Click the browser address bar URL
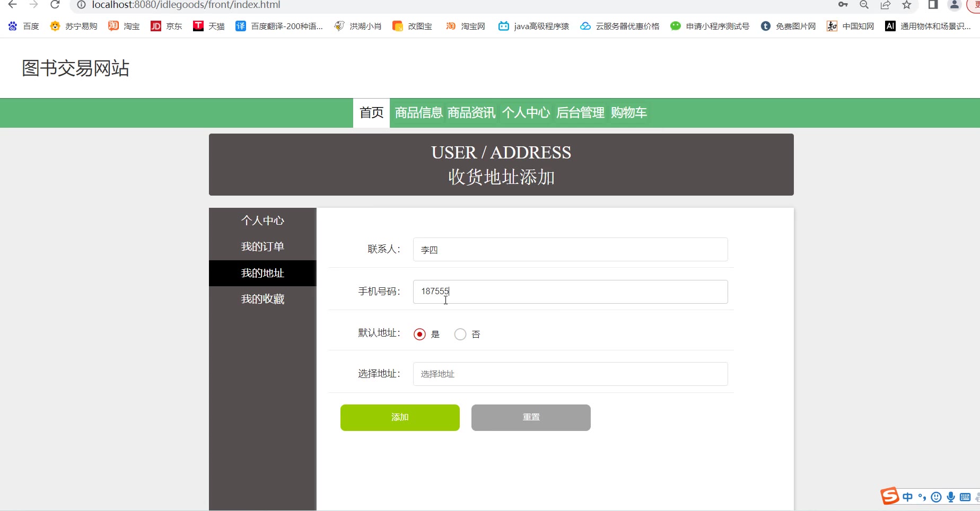Screen dimensions: 980x511 [x=186, y=5]
